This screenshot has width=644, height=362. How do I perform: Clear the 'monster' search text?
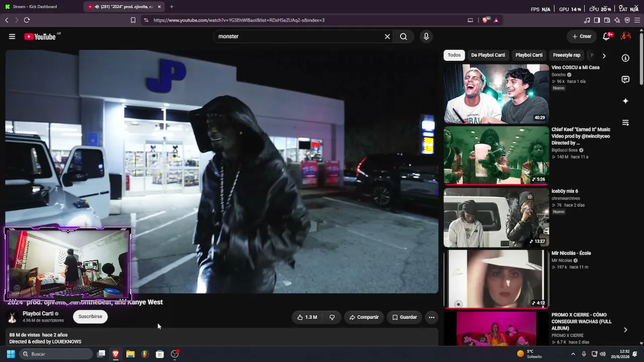pos(387,36)
